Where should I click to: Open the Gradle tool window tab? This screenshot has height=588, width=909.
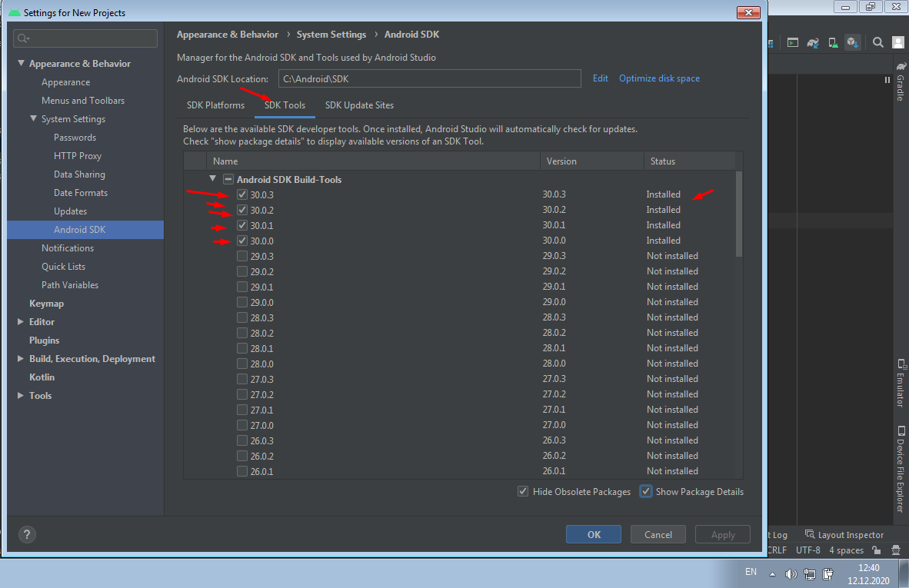coord(901,81)
